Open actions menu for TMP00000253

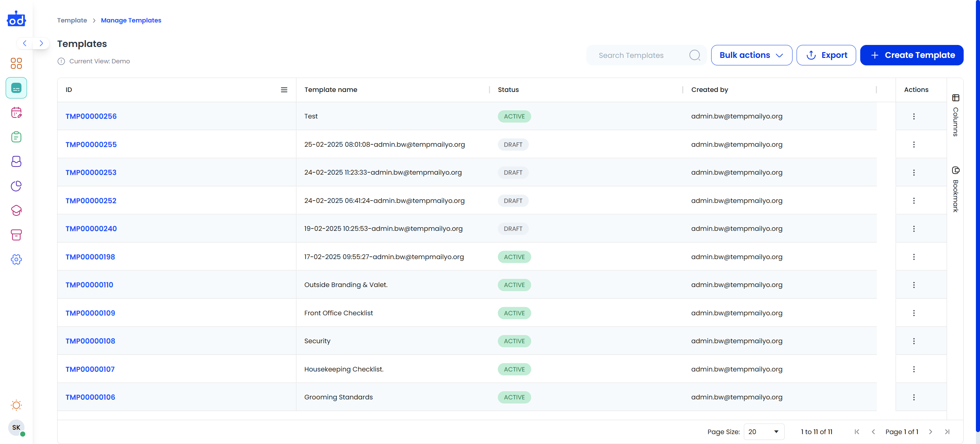914,173
